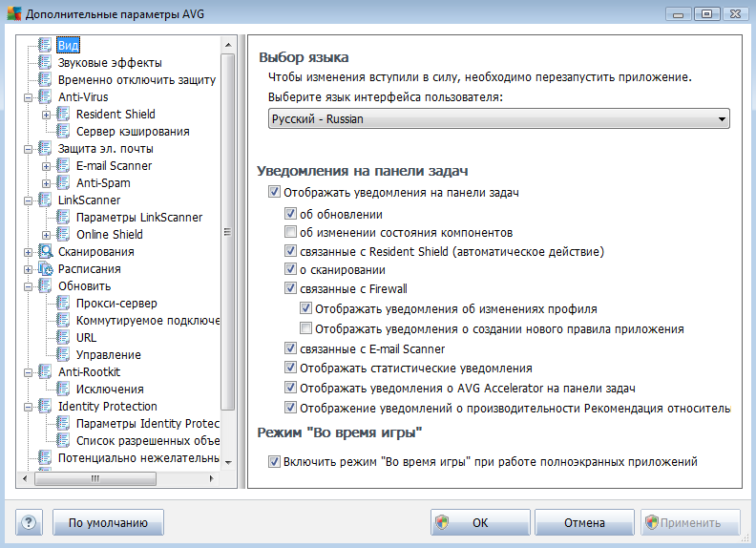Click the По умолчанию button
Image resolution: width=756 pixels, height=548 pixels.
point(109,522)
